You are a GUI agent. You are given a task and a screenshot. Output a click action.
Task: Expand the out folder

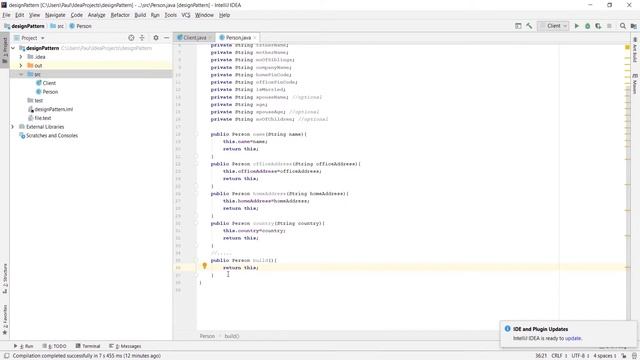21,65
